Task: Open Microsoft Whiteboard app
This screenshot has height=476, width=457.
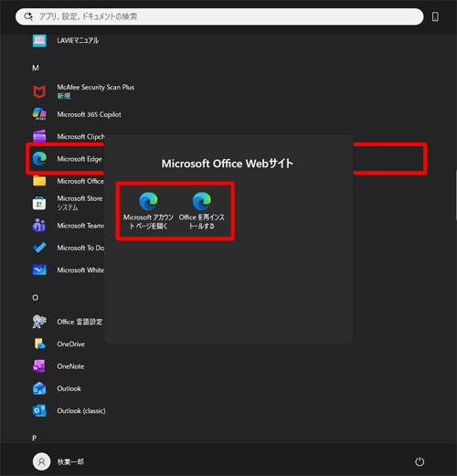Action: (69, 270)
